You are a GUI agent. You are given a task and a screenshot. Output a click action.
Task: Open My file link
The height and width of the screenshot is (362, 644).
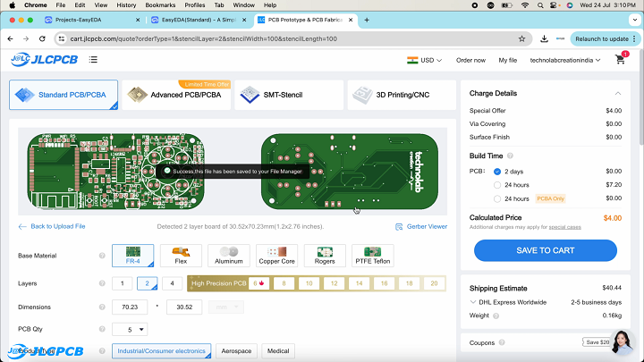[508, 61]
